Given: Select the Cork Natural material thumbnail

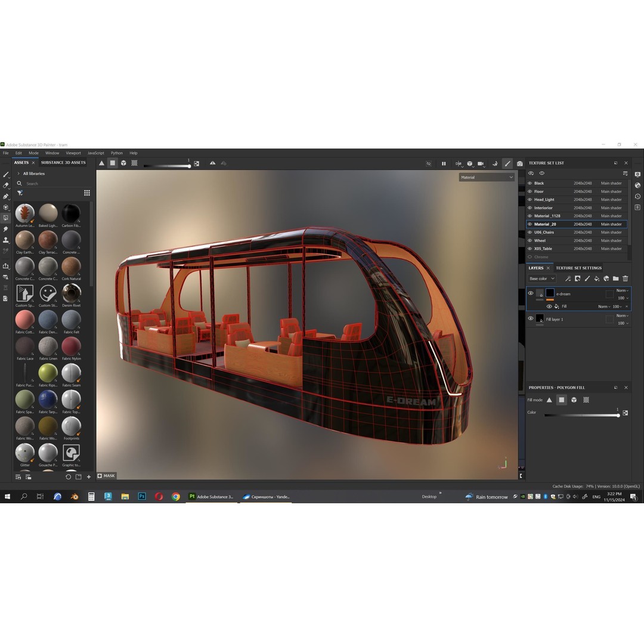Looking at the screenshot, I should pos(71,266).
